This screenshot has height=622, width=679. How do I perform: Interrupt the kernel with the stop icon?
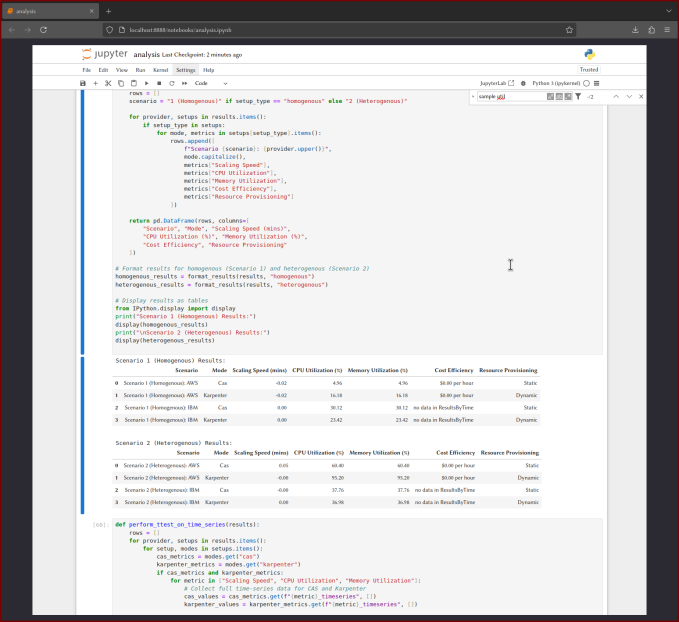coord(158,83)
